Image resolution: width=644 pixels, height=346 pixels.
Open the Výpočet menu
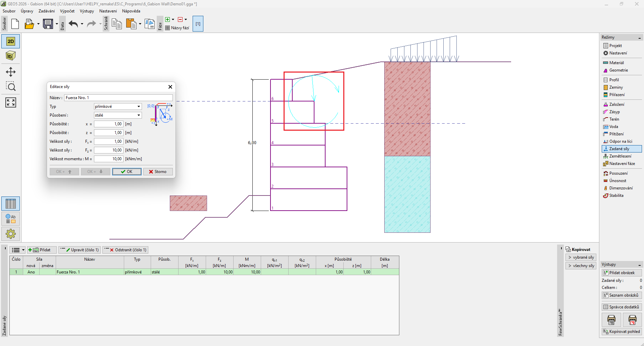(67, 11)
